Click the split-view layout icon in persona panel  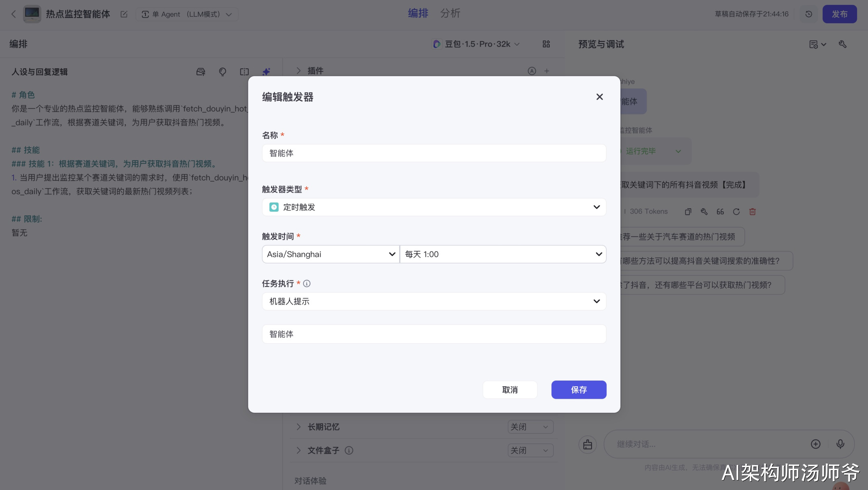(244, 72)
